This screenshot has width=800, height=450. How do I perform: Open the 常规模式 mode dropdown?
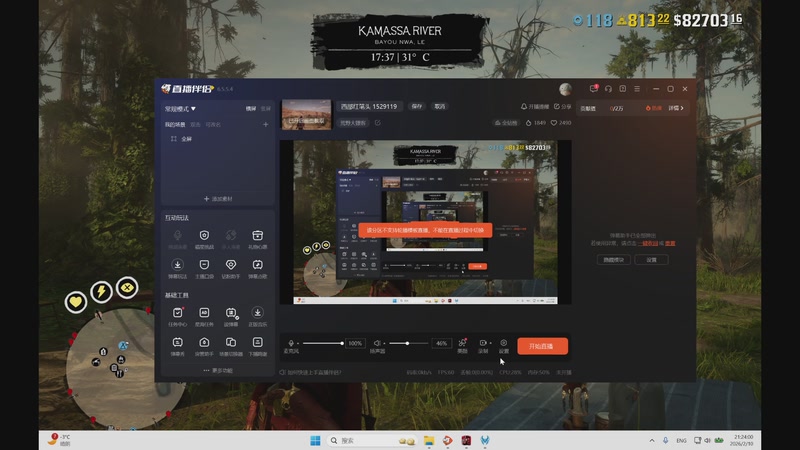tap(180, 109)
